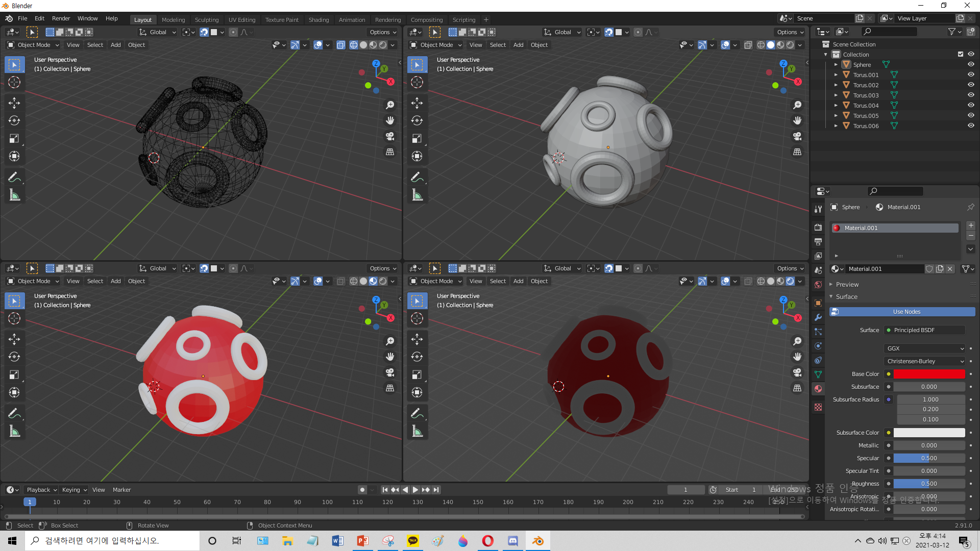Select the Measure tool in bottom-left viewport
The image size is (980, 551).
pyautogui.click(x=14, y=432)
